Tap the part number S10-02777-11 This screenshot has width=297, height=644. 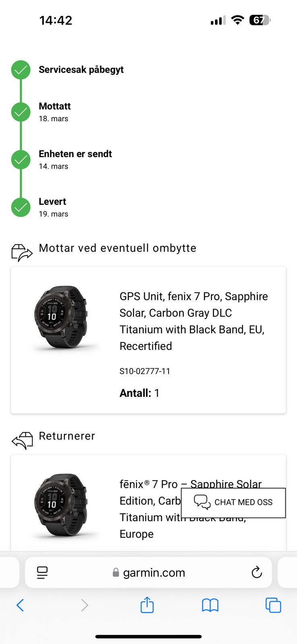pyautogui.click(x=145, y=371)
